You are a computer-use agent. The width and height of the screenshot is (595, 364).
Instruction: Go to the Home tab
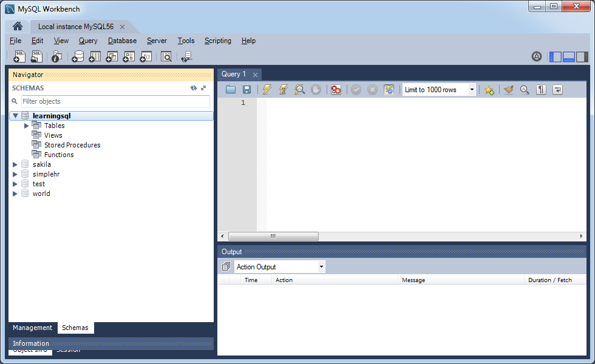18,26
